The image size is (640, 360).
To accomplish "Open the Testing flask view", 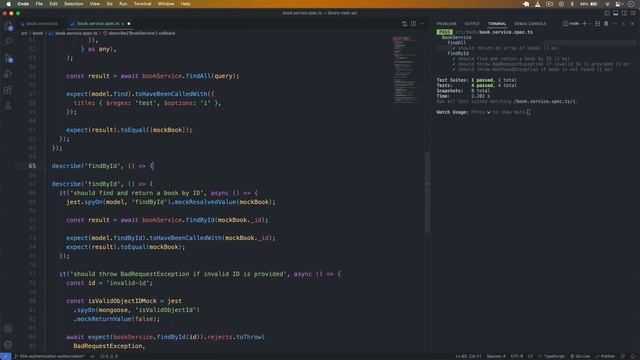I will [x=8, y=106].
